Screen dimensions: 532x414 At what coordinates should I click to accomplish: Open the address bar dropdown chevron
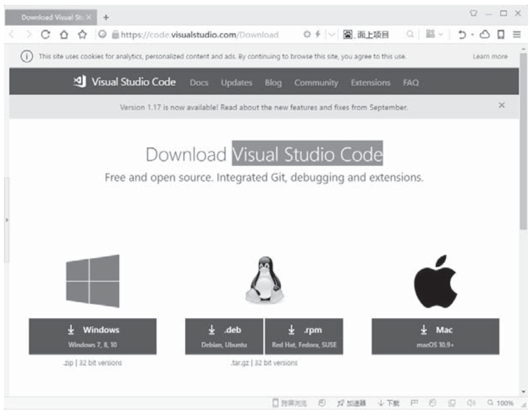click(332, 35)
